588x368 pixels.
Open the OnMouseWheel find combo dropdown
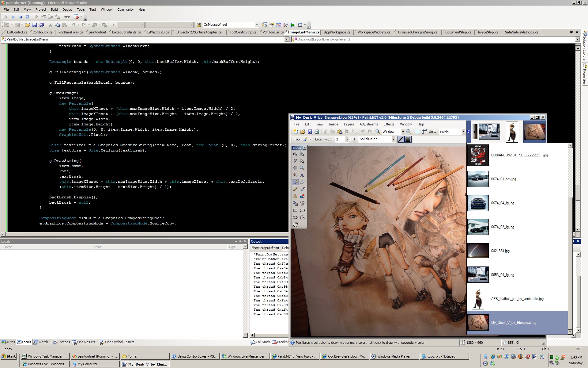tap(257, 25)
